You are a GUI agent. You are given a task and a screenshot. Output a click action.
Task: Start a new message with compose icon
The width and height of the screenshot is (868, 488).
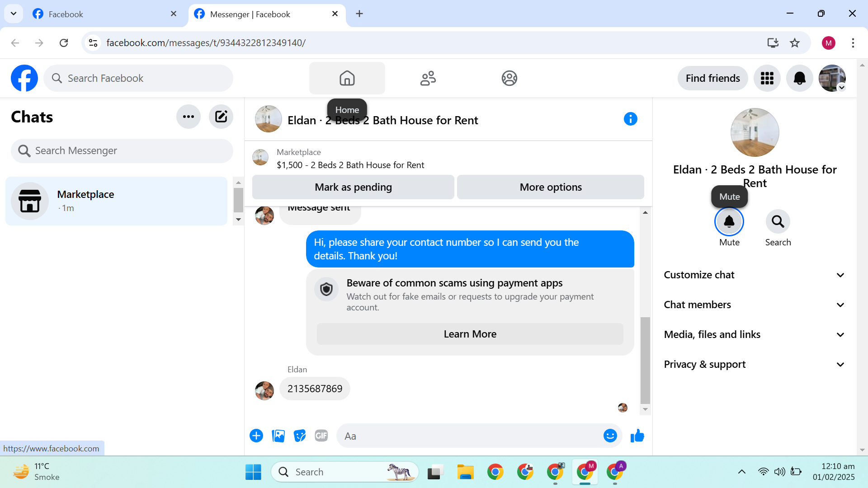click(221, 117)
